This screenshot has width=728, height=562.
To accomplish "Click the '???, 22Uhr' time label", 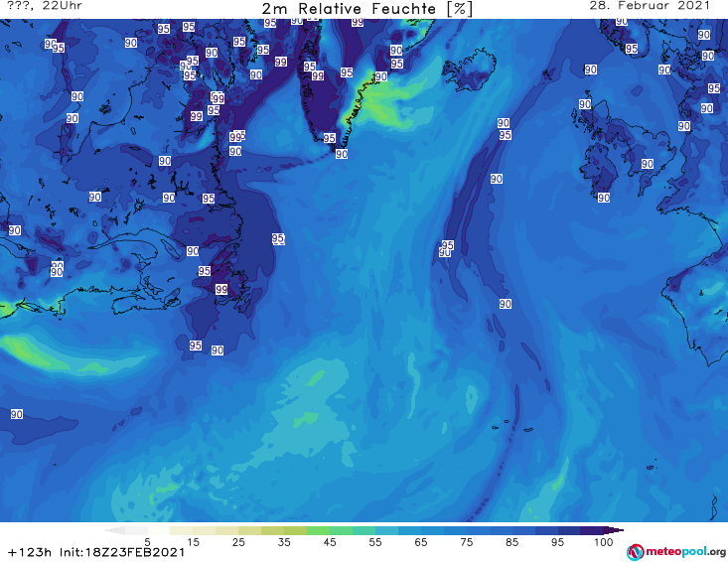I will point(45,6).
